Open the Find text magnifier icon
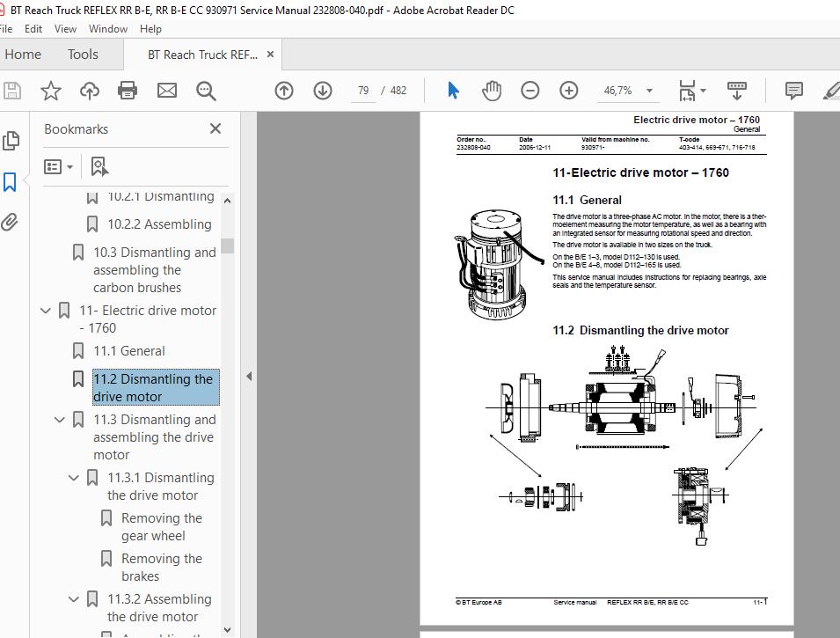Screen dimensions: 840x638 pos(206,91)
